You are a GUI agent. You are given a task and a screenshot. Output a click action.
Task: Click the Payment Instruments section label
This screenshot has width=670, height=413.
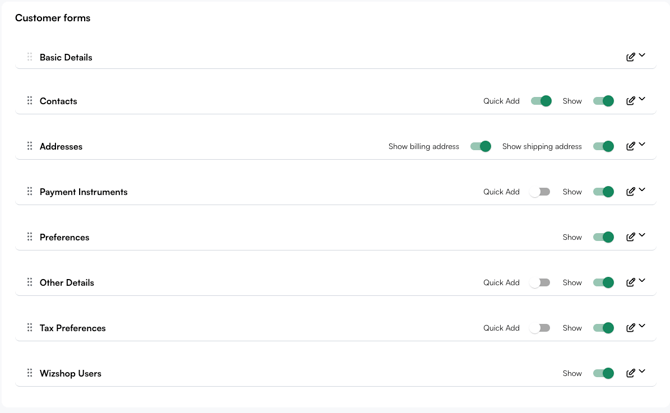[x=83, y=192]
